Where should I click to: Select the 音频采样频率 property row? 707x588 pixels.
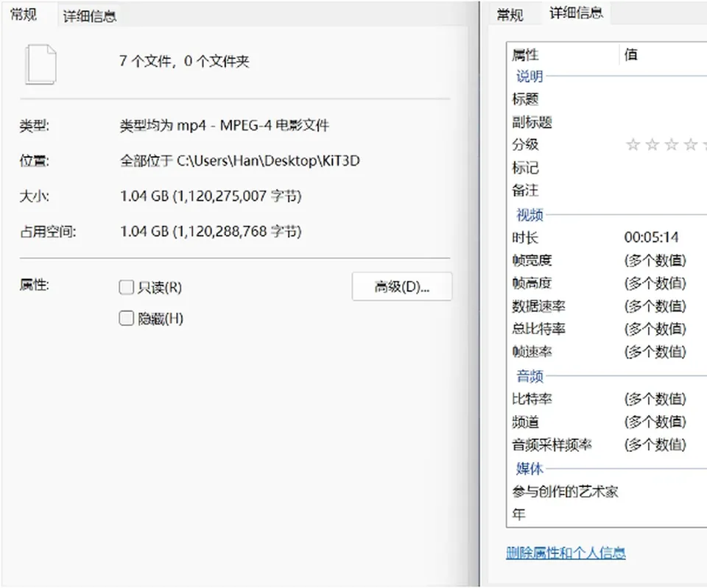608,445
